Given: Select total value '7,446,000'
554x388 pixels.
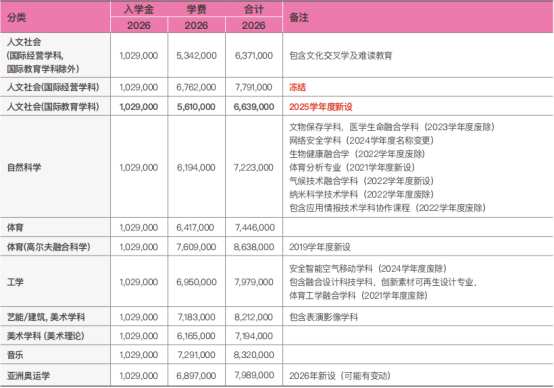Looking at the screenshot, I should tap(254, 227).
